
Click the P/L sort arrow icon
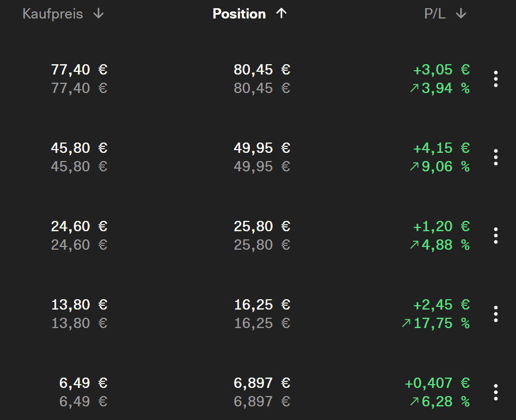tap(460, 14)
